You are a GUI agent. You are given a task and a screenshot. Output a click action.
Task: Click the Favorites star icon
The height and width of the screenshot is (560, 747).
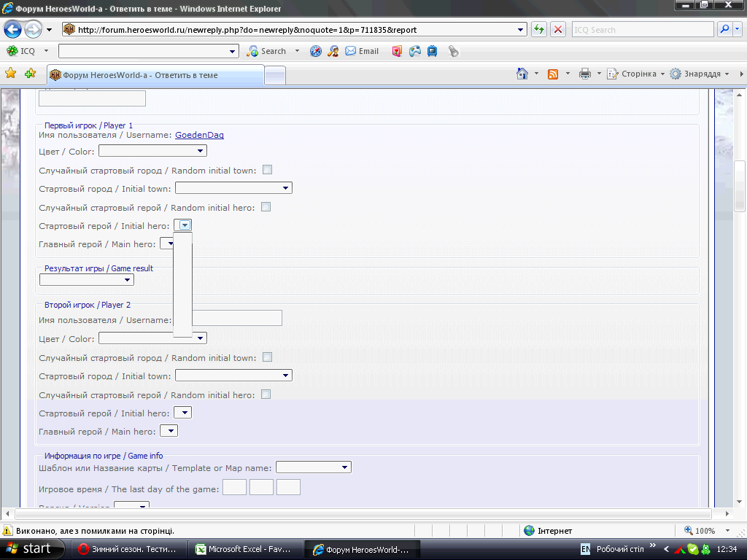10,74
